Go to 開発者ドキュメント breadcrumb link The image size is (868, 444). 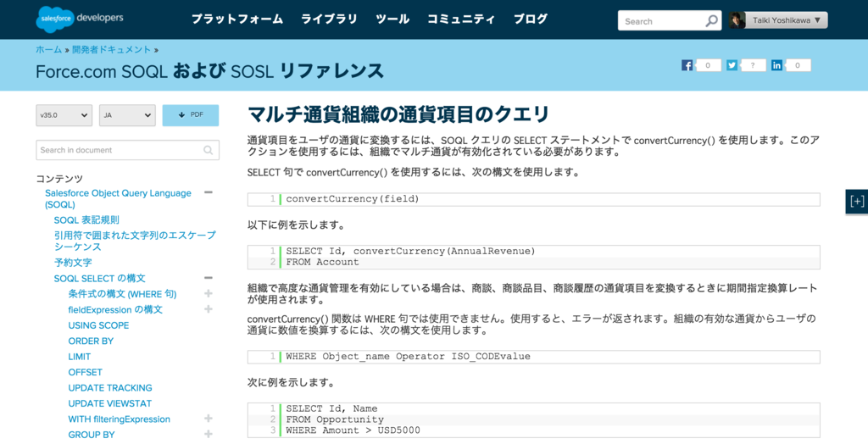(x=111, y=49)
